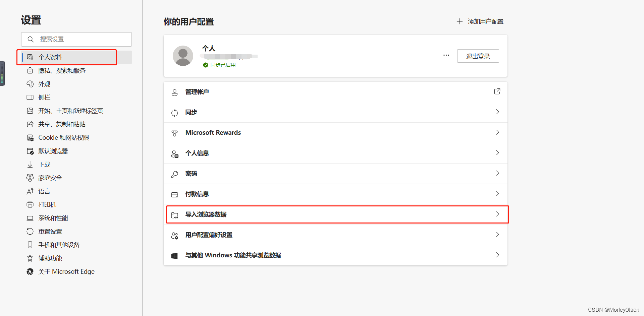
Task: Expand the 用户配置偏好设置 chevron
Action: tap(497, 234)
